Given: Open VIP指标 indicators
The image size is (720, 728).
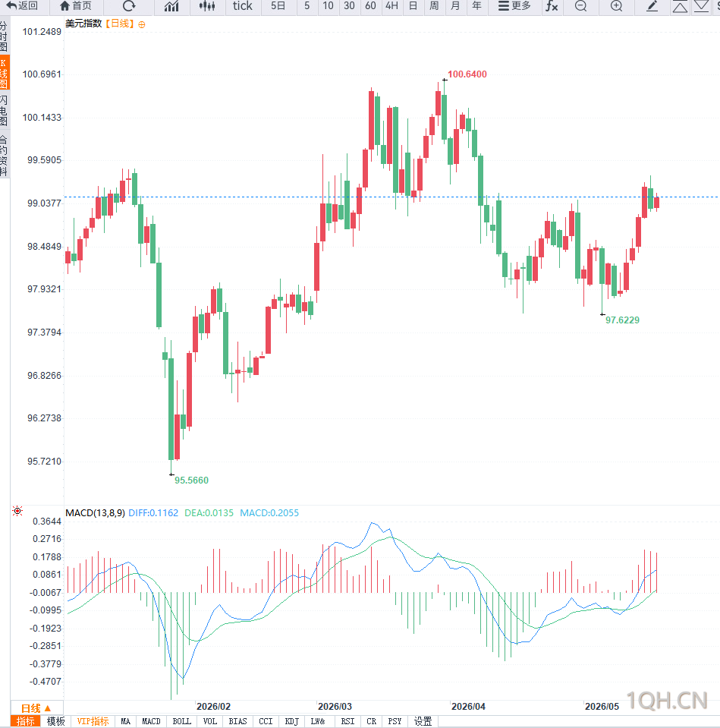Looking at the screenshot, I should [x=93, y=721].
